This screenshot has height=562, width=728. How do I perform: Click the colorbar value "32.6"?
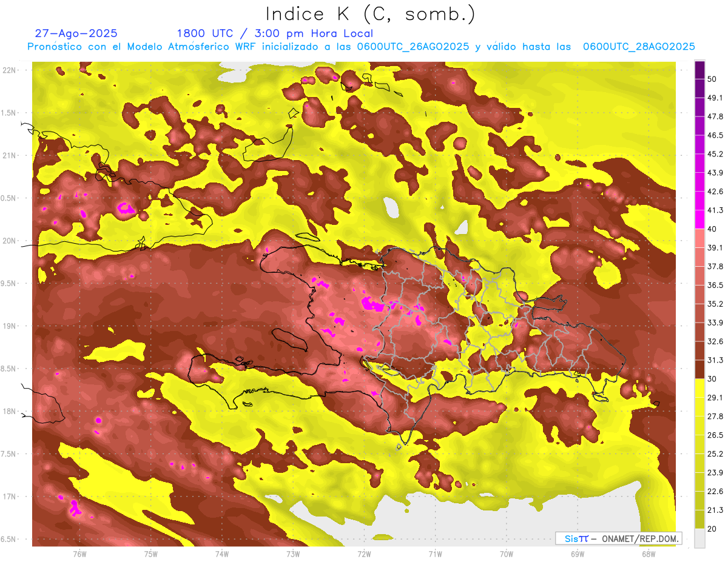pyautogui.click(x=715, y=341)
